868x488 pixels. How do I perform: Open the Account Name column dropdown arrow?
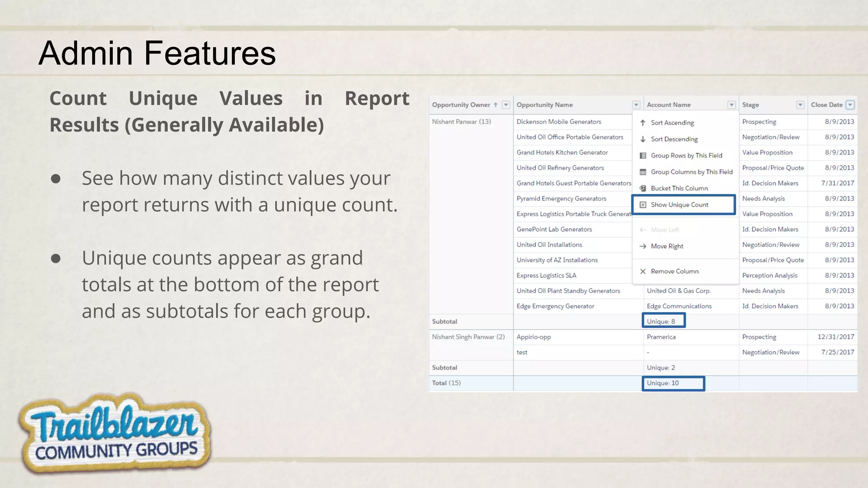pos(732,105)
